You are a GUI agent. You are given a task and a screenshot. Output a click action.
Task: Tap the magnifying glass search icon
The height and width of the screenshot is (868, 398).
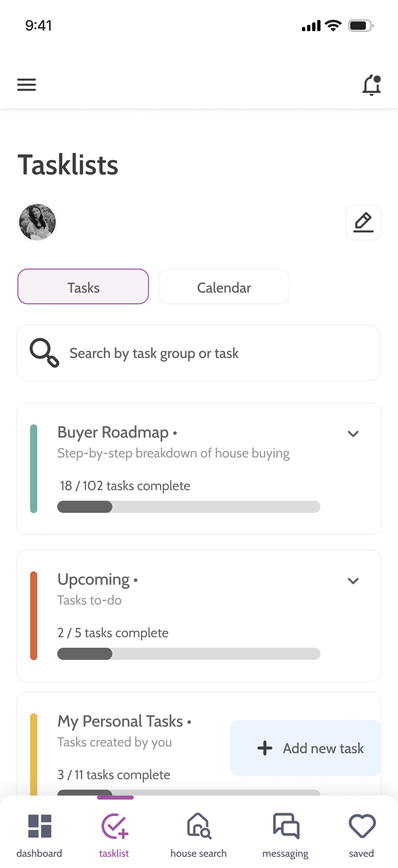(x=45, y=353)
